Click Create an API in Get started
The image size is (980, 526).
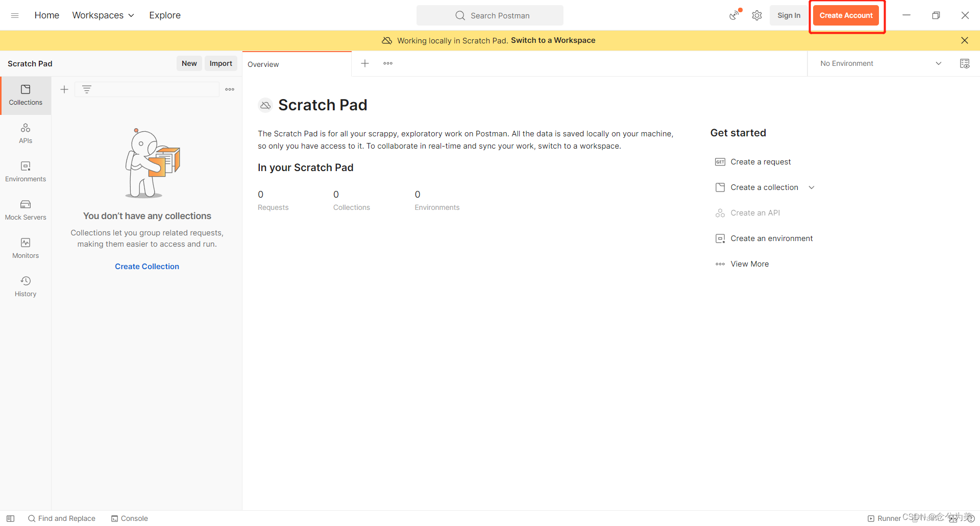[748, 213]
